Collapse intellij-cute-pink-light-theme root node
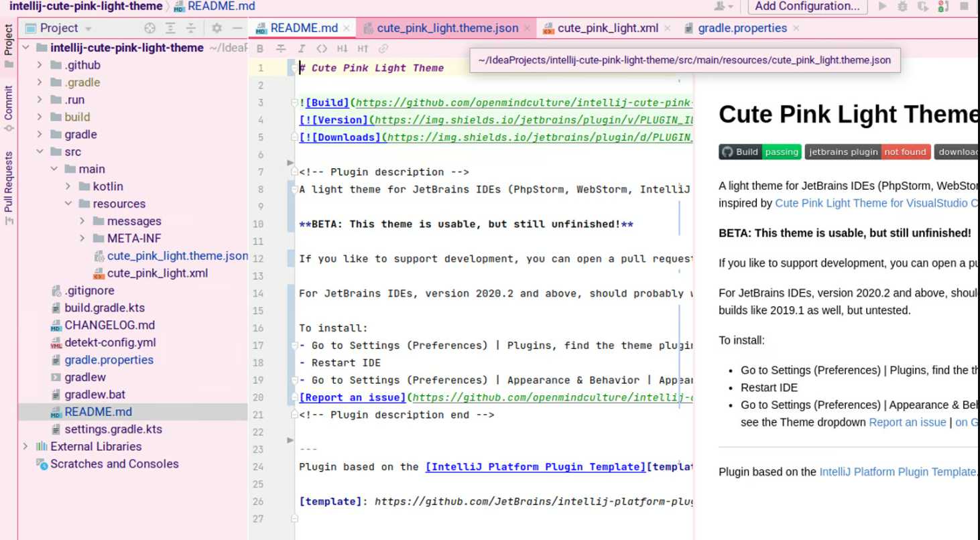980x540 pixels. (x=25, y=48)
